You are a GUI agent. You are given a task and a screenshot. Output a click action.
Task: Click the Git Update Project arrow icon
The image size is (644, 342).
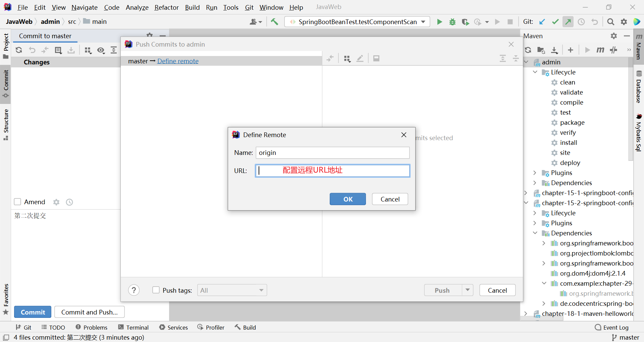point(542,22)
